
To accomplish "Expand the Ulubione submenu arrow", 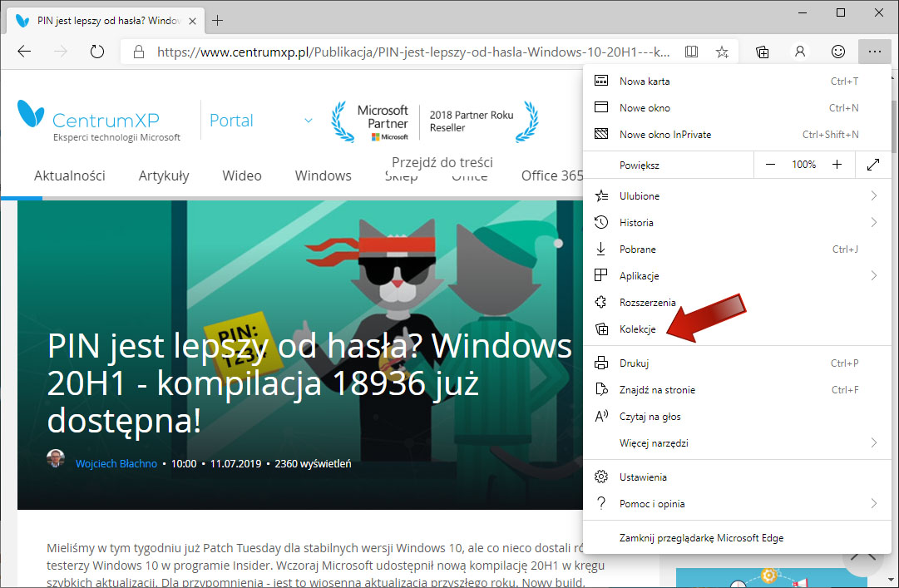I will 874,195.
